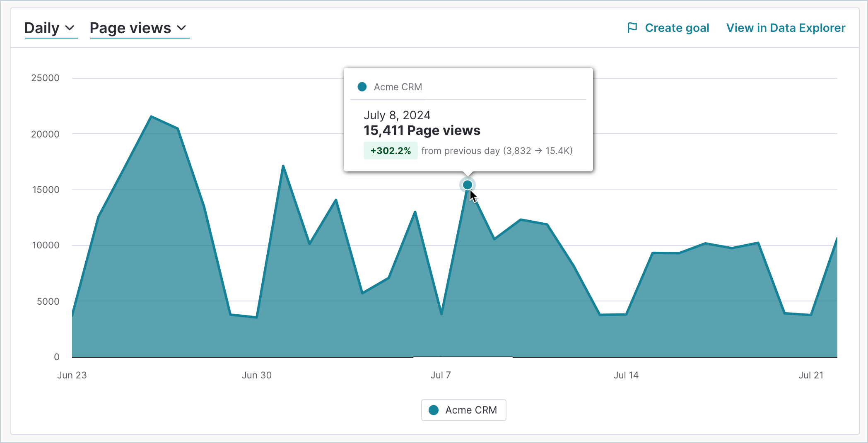The width and height of the screenshot is (868, 443).
Task: Open the Daily interval dropdown
Action: [x=51, y=28]
